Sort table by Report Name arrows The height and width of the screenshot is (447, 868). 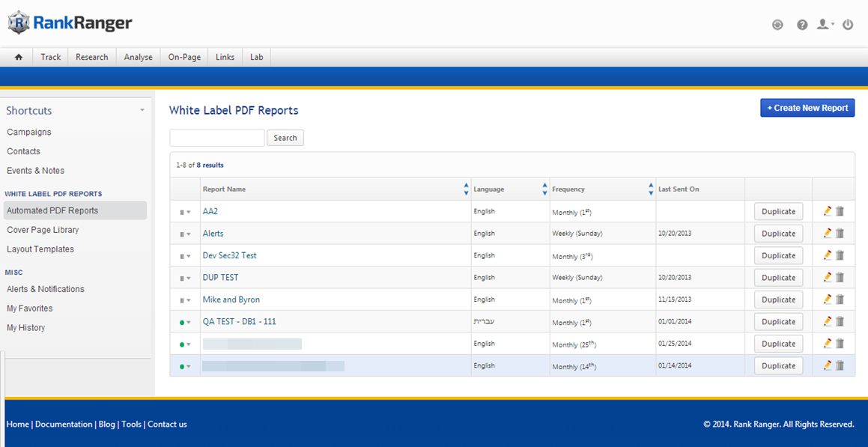point(466,189)
